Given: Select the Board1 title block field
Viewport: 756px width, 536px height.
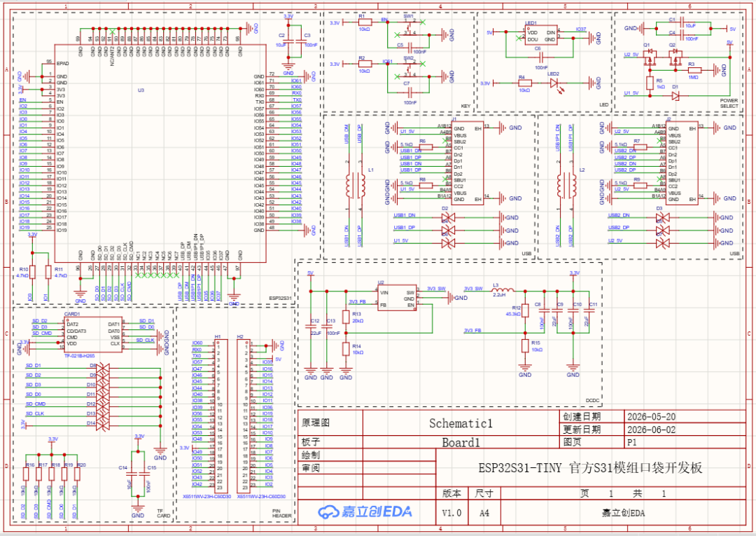Looking at the screenshot, I should [x=461, y=442].
